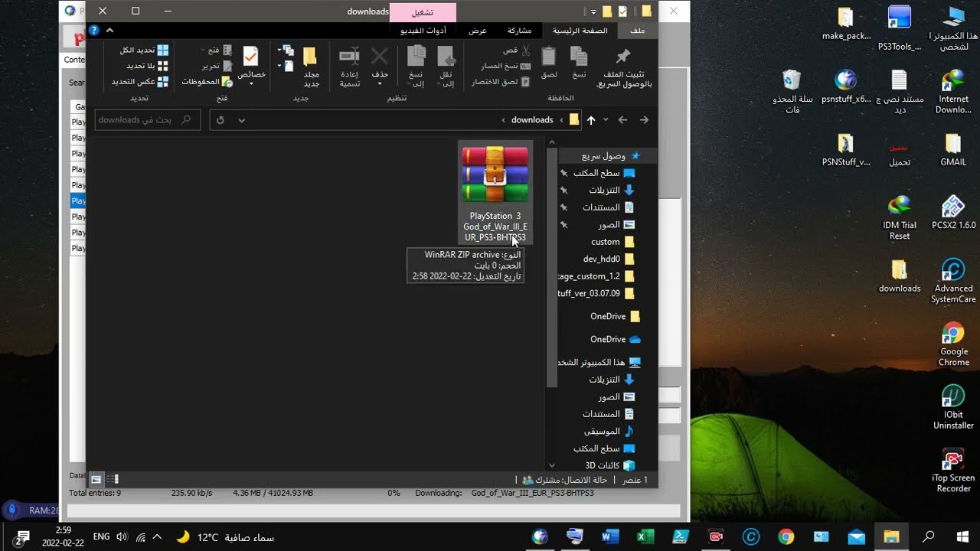
Task: Click the pink Play (تشغيل) contextual tab
Action: [423, 12]
